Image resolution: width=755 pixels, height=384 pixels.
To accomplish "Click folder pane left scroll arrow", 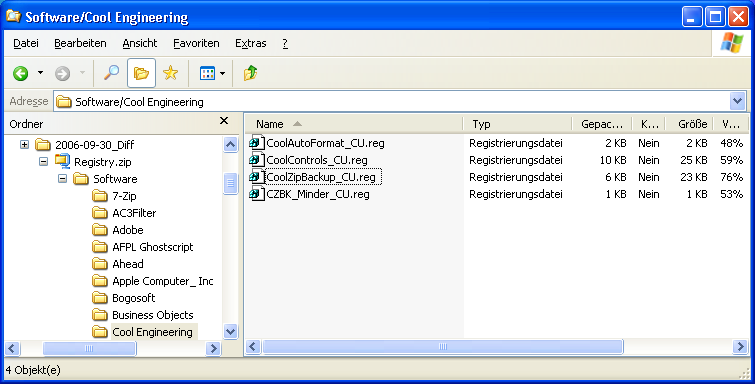I will coord(12,348).
